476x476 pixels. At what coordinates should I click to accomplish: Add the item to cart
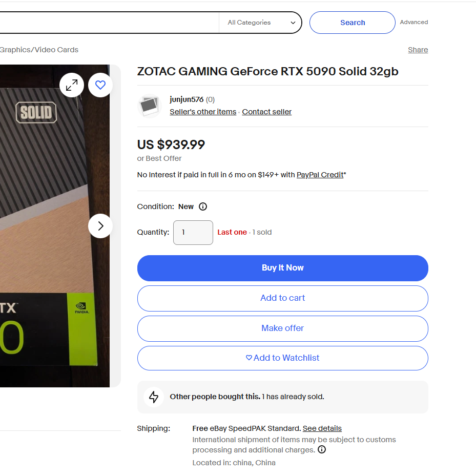coord(283,298)
